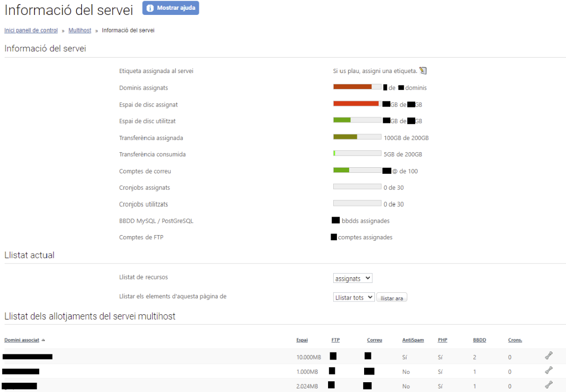Open settings wrench for the 2.024MB hosting
The height and width of the screenshot is (392, 566).
click(548, 384)
